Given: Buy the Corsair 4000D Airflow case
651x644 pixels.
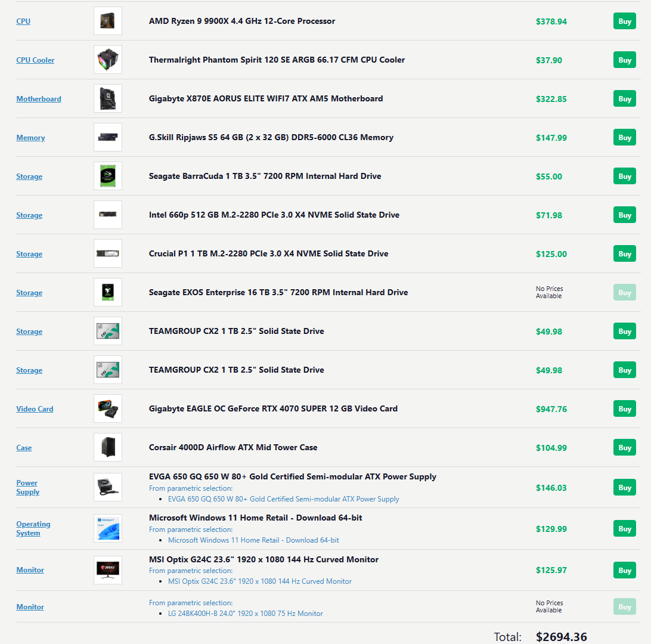Looking at the screenshot, I should 624,448.
